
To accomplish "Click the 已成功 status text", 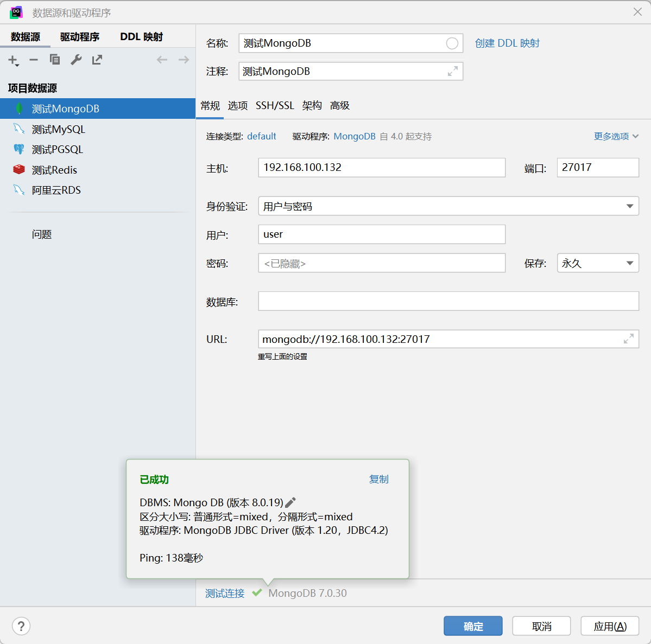I will point(154,480).
